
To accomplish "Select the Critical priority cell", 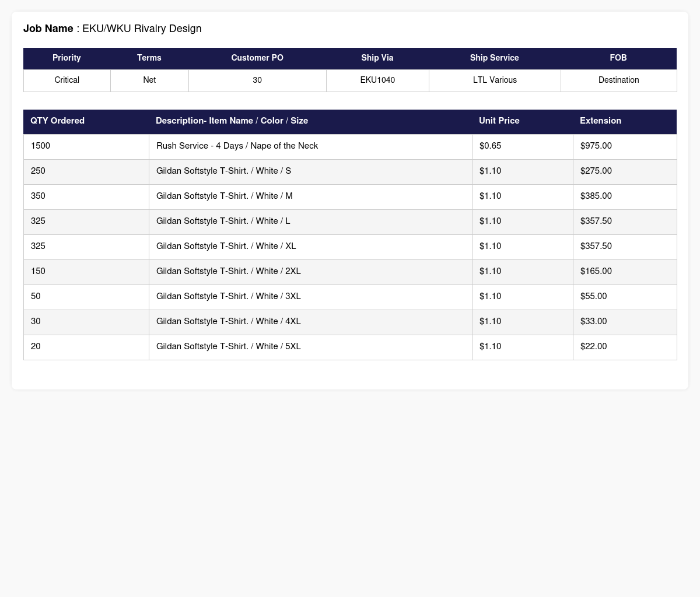I will [x=67, y=80].
